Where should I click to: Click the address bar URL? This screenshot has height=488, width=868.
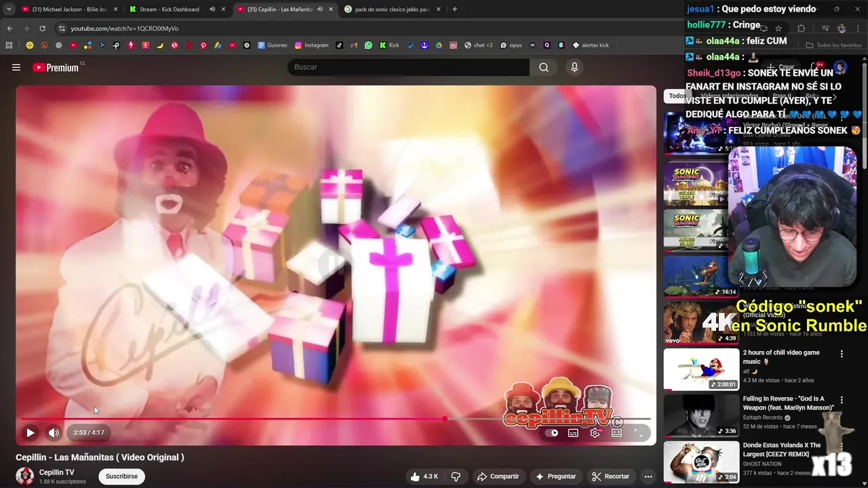click(x=125, y=28)
